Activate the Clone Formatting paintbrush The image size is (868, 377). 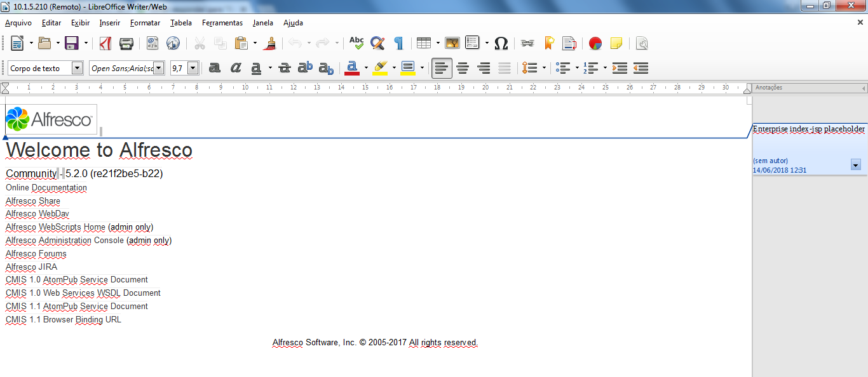[x=271, y=43]
